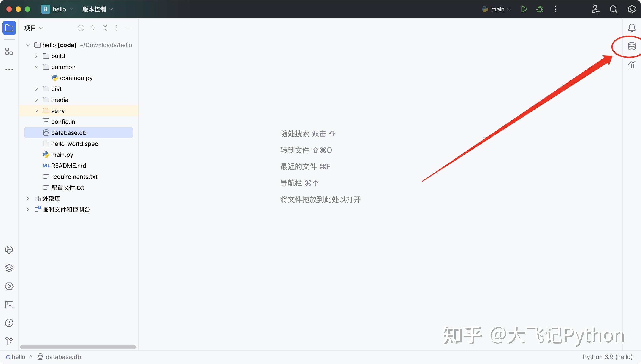This screenshot has width=641, height=364.
Task: Select opened file crosshair icon
Action: pos(81,28)
